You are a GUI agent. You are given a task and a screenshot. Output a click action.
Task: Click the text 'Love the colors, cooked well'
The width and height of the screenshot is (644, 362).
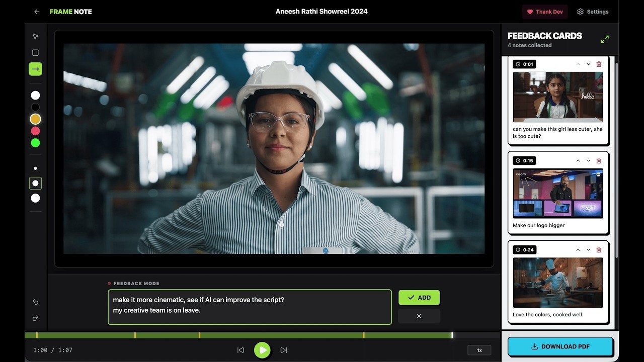tap(547, 315)
